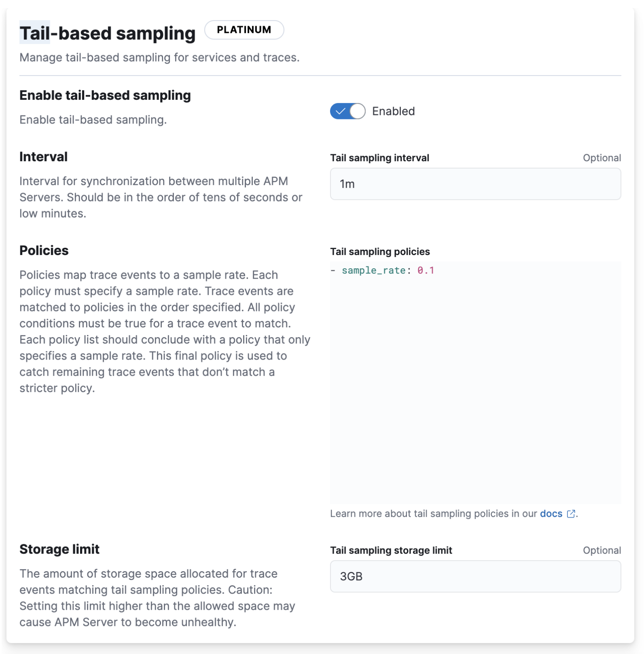Open the docs link about tail sampling policies
This screenshot has width=644, height=654.
[552, 514]
